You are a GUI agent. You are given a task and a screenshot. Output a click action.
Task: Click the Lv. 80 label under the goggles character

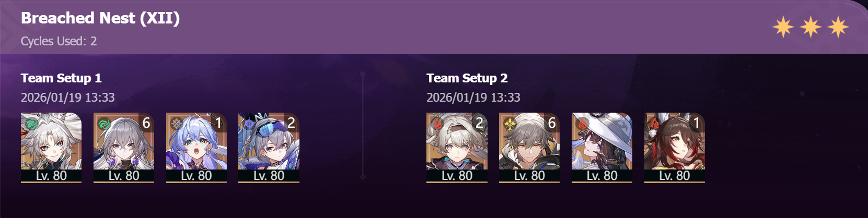(x=269, y=176)
